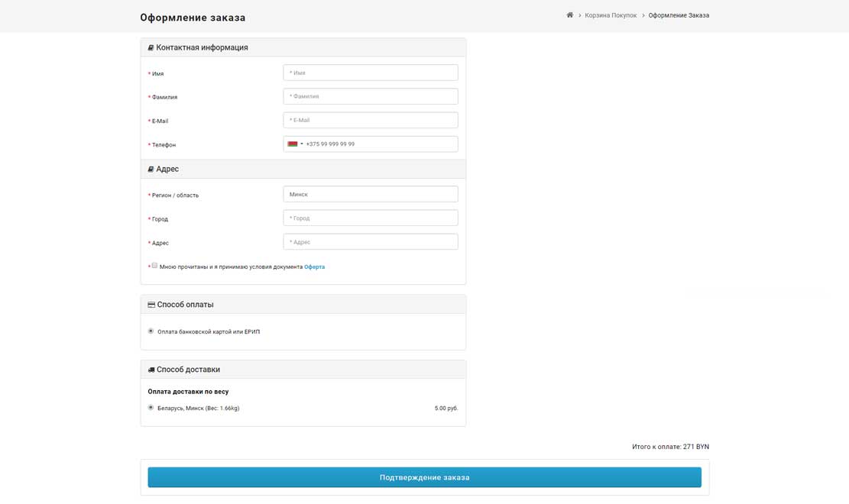Click Оформление Заказа breadcrumb item
849x504 pixels.
point(679,15)
